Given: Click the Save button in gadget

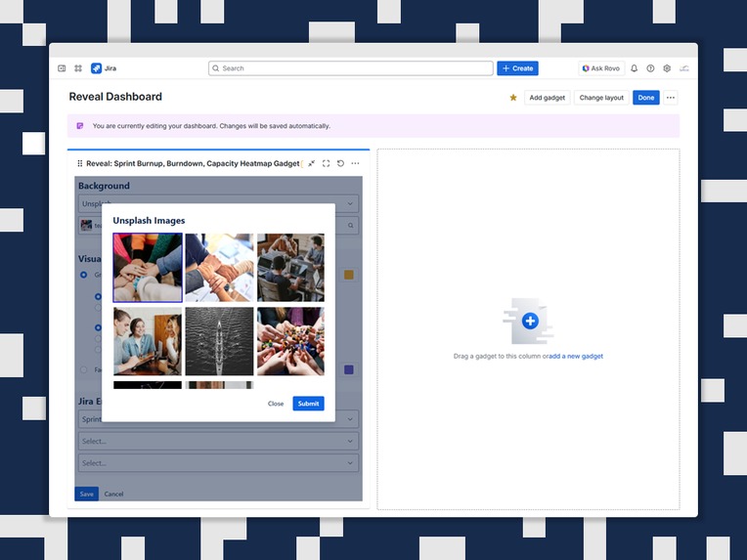Looking at the screenshot, I should (x=87, y=494).
